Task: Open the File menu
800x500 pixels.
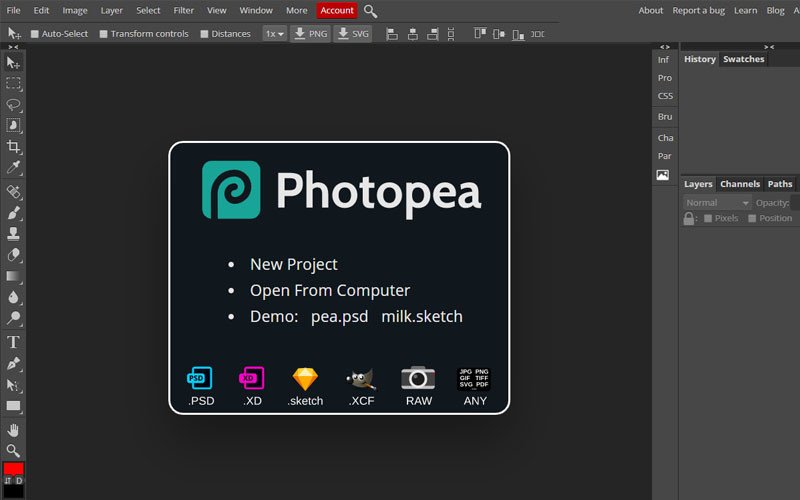Action: 13,10
